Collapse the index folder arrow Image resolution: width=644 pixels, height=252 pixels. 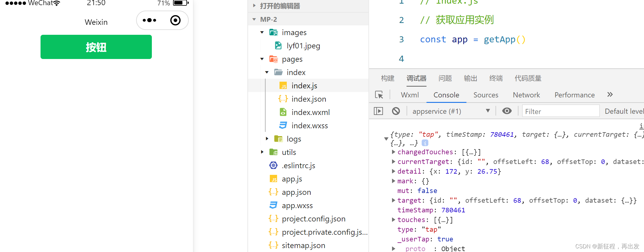267,72
